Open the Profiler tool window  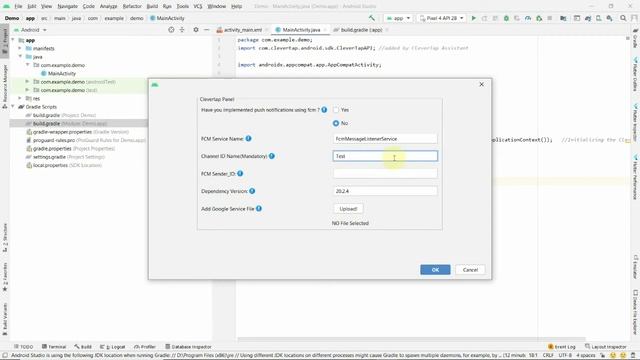click(145, 347)
